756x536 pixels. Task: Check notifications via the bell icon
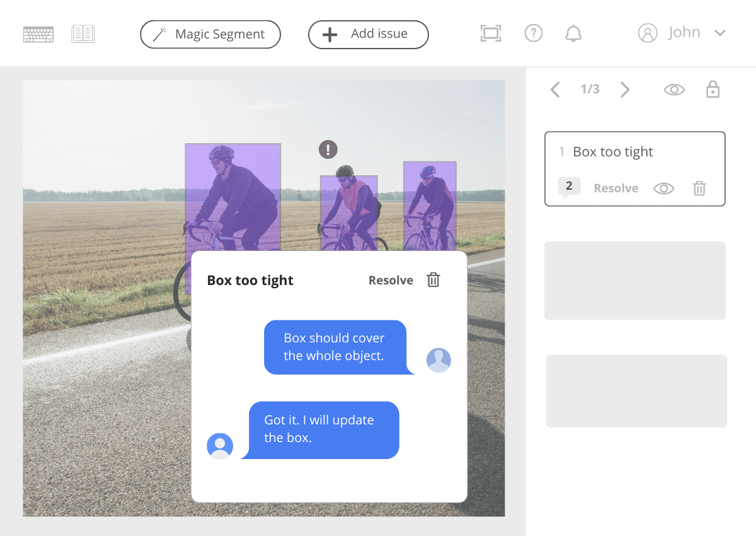573,33
